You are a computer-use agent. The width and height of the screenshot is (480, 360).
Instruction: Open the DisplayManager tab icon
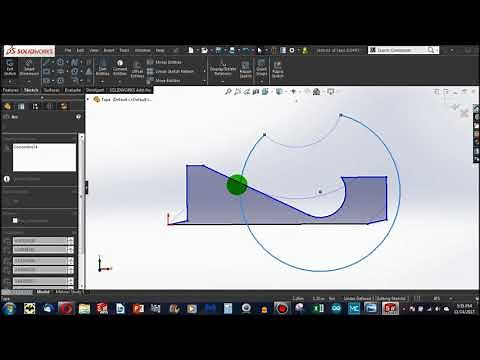coord(63,106)
